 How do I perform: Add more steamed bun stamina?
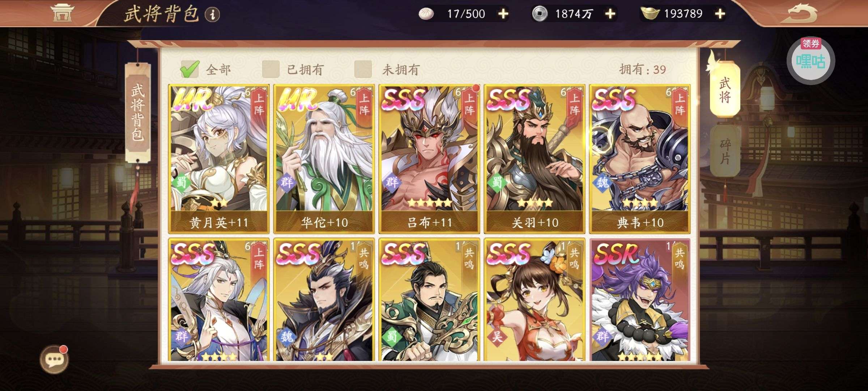point(503,14)
